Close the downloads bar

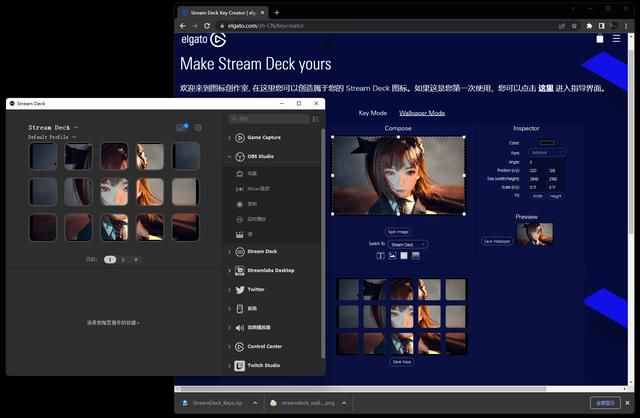click(627, 403)
